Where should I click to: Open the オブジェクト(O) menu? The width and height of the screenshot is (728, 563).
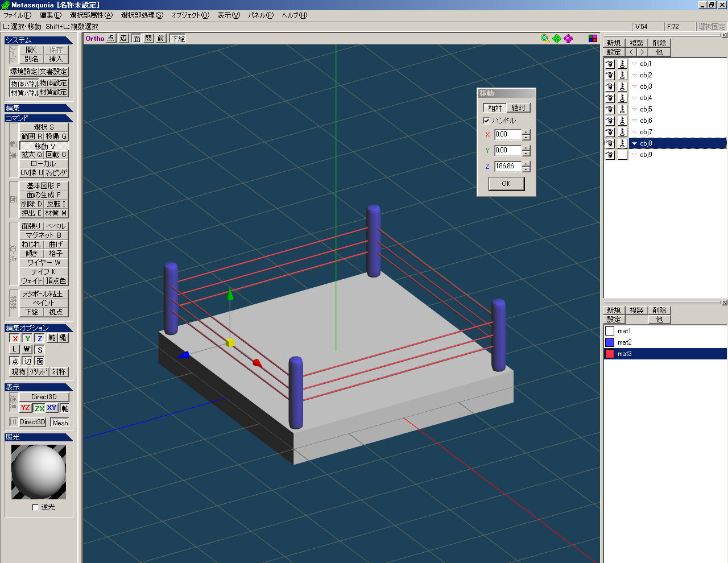190,15
